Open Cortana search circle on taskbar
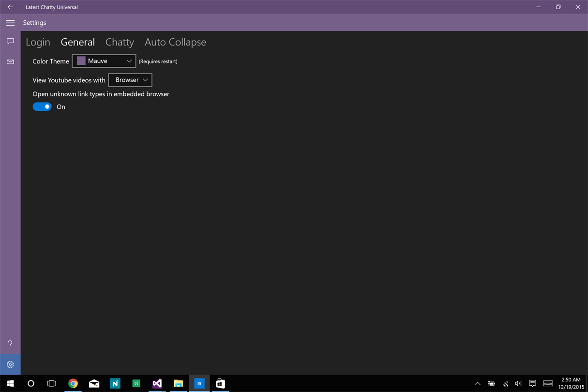 coord(31,383)
